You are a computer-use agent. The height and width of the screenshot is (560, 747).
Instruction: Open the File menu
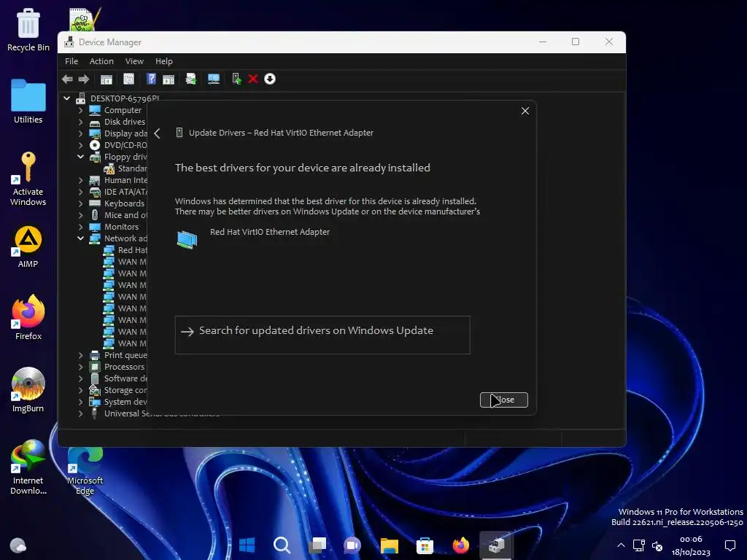(x=71, y=61)
